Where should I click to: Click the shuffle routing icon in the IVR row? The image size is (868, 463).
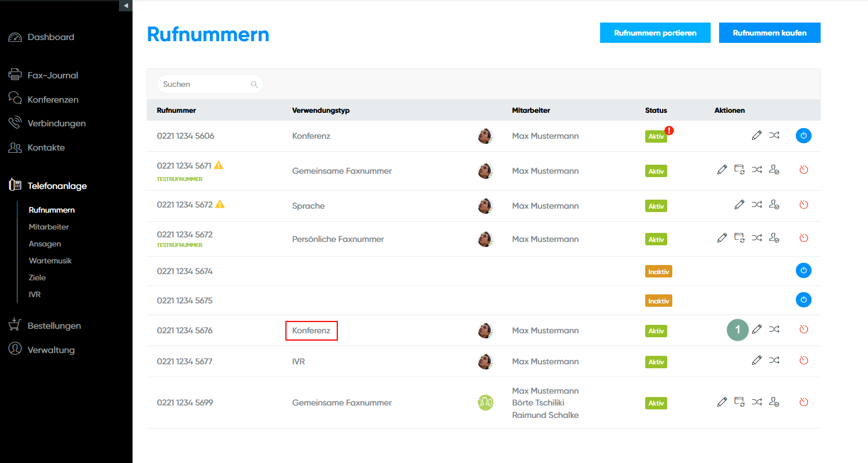774,360
